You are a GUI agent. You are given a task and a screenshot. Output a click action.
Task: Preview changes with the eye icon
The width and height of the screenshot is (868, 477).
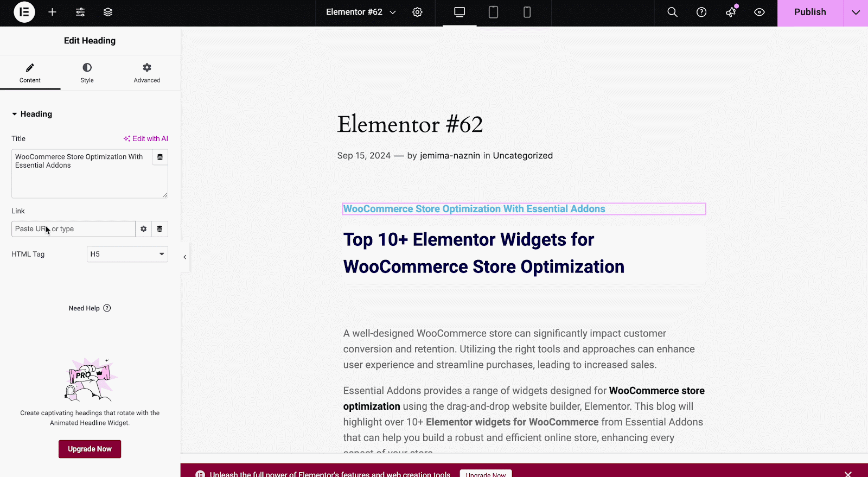[x=759, y=12]
